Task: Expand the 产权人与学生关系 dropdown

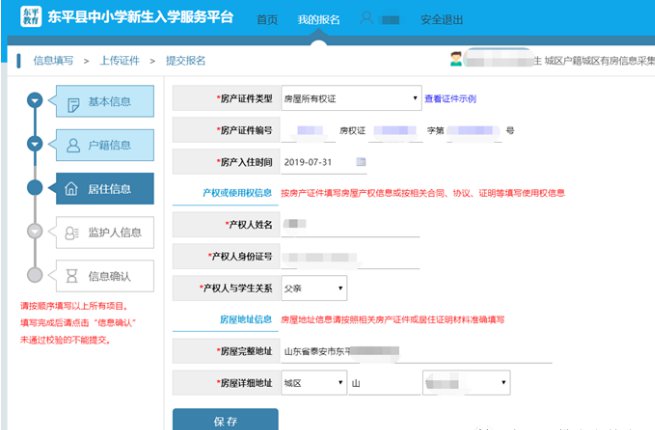Action: pyautogui.click(x=314, y=288)
